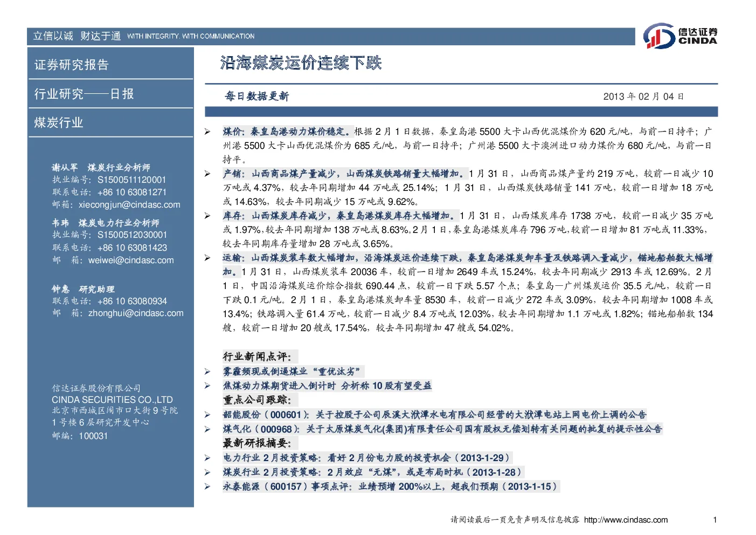Click email zhonghui@cindasc.com
Image resolution: width=756 pixels, height=535 pixels.
(x=136, y=313)
